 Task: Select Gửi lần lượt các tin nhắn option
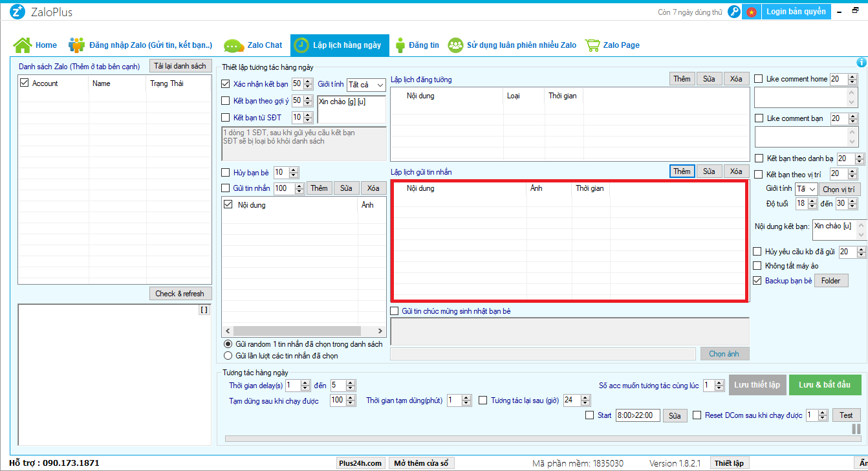228,355
